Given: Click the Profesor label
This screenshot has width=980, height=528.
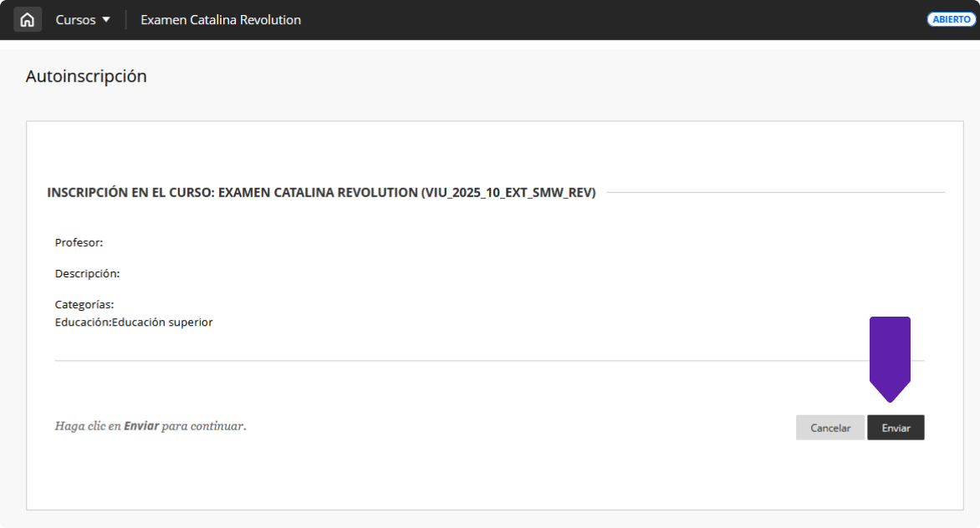Looking at the screenshot, I should (79, 242).
